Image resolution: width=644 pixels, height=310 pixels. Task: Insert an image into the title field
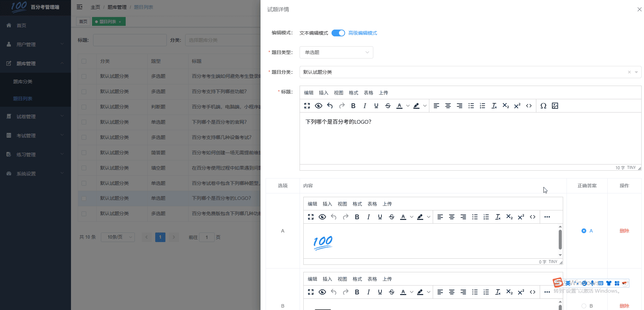tap(555, 106)
